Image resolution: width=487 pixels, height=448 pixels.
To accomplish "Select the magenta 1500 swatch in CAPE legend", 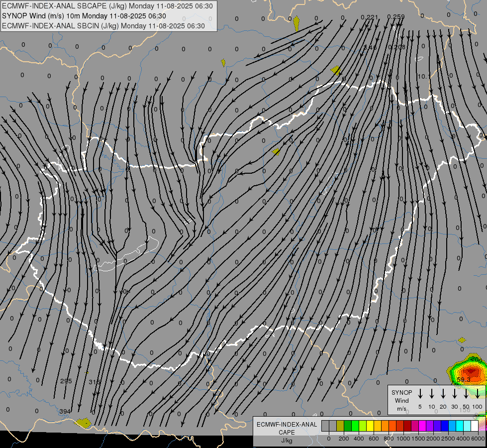I will [423, 426].
